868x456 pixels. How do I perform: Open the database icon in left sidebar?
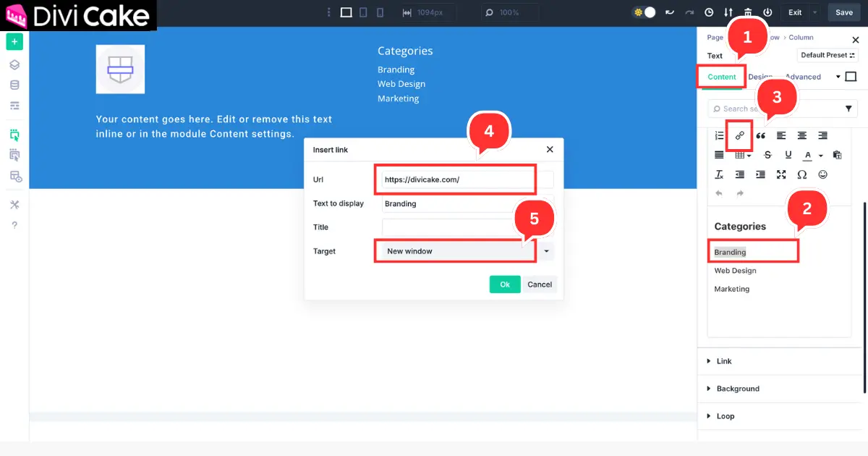[14, 85]
